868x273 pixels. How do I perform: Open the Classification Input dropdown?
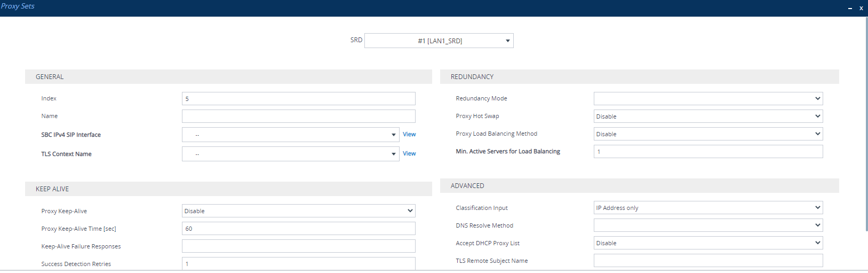[708, 208]
